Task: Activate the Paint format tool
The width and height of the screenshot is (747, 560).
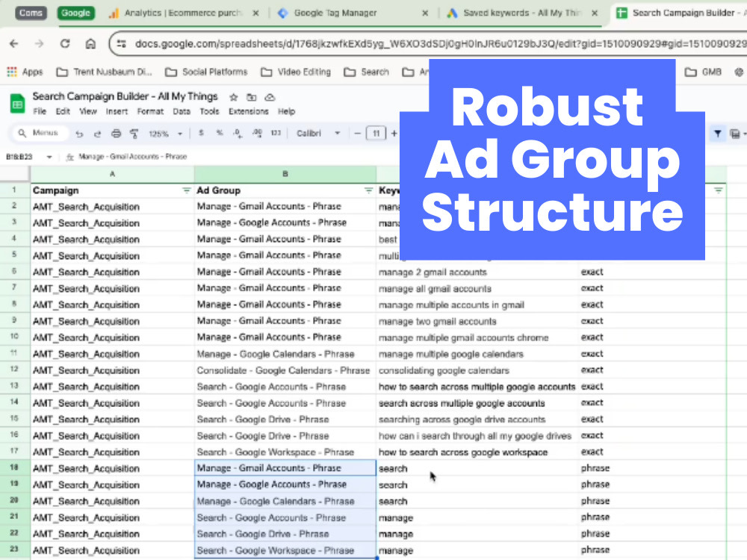Action: click(134, 134)
